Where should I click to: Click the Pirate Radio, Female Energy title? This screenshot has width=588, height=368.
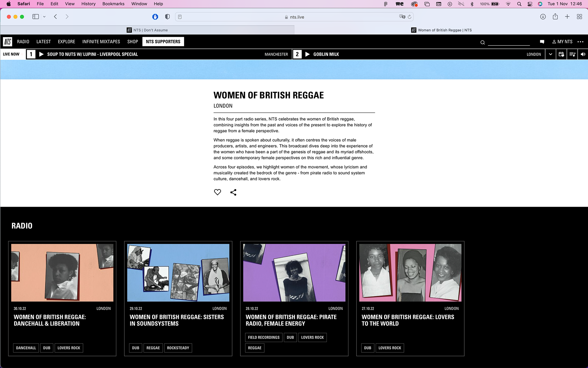291,320
